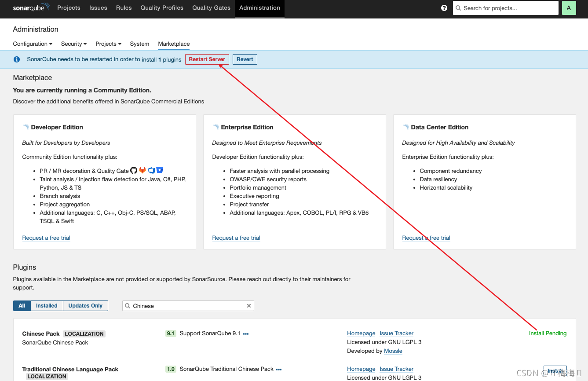Open the Issues top menu

98,8
